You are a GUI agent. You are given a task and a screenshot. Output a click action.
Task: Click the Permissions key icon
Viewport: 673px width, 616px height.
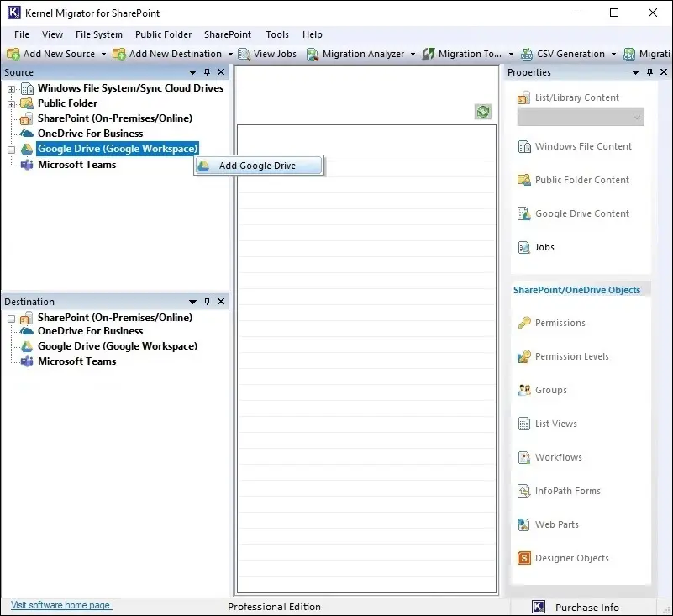[x=524, y=323]
